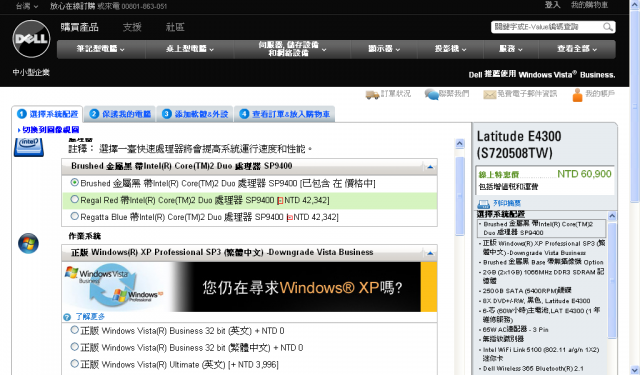Screen dimensions: 640x375
Task: Click the 我的購物車 link
Action: point(589,5)
